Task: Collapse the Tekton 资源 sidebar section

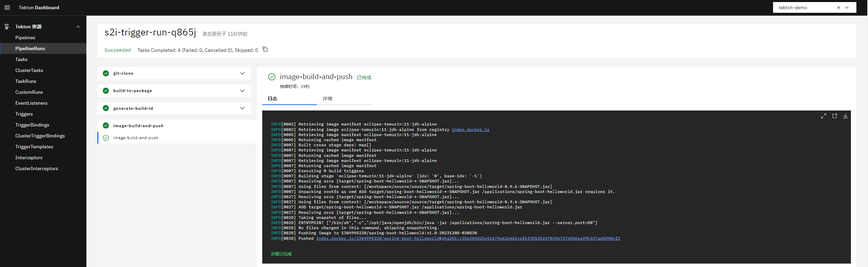Action: click(78, 27)
